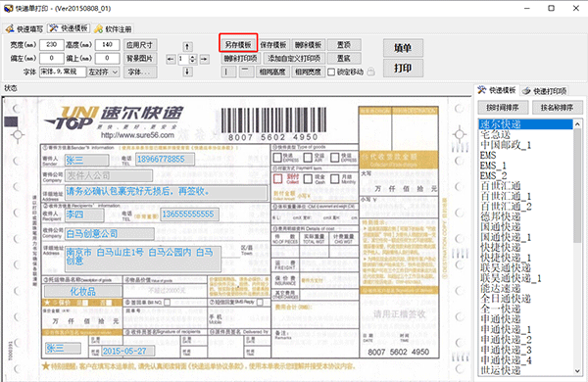Click the large 填单 button
Screen dimensions: 588x382
[403, 48]
